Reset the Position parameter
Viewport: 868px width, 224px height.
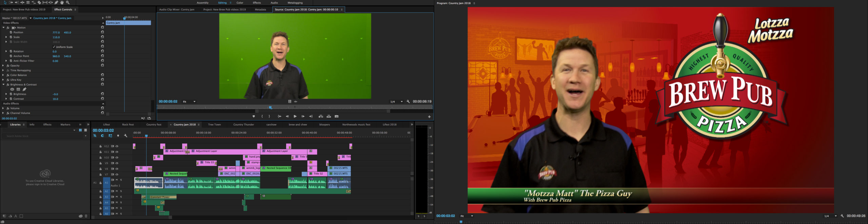(102, 32)
